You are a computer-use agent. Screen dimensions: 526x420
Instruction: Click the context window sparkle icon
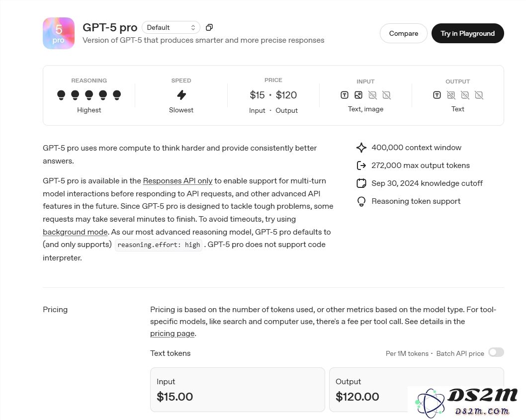click(361, 148)
